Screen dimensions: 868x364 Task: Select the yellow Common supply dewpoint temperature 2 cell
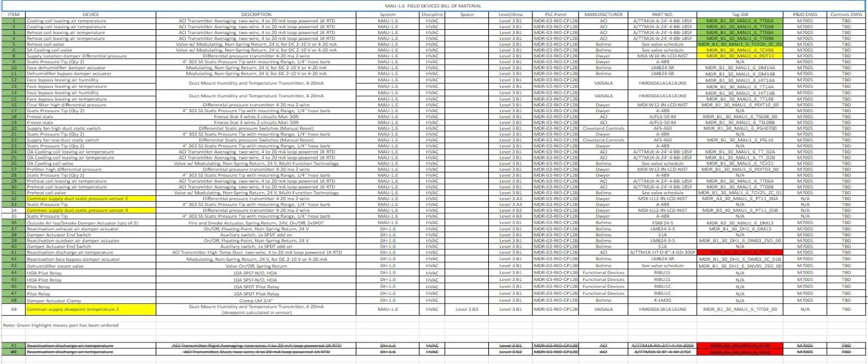tap(73, 309)
